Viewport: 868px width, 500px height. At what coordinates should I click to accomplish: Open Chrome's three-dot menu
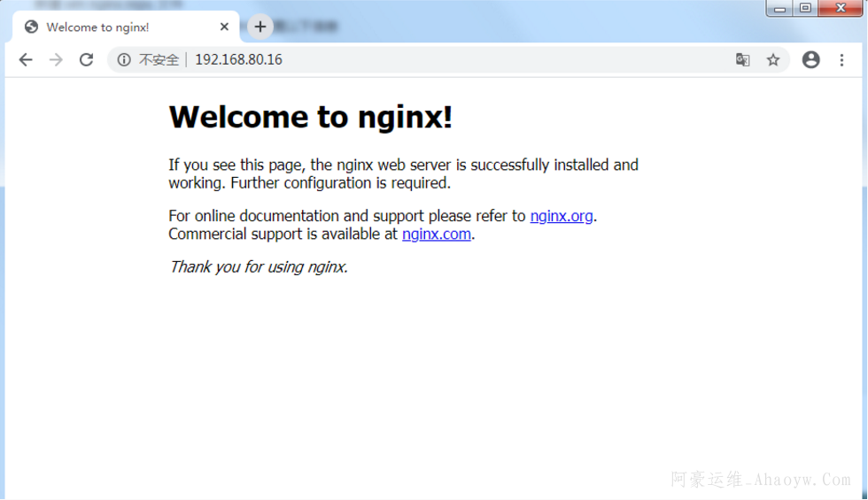[842, 60]
